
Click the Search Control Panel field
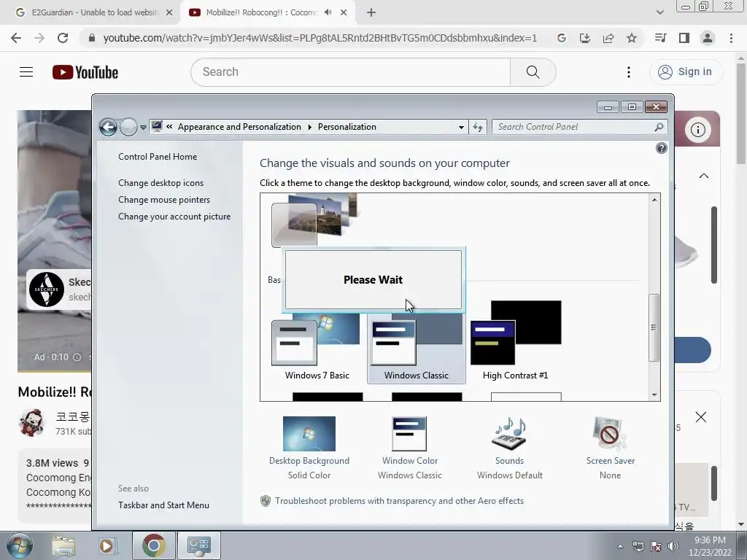(x=574, y=127)
